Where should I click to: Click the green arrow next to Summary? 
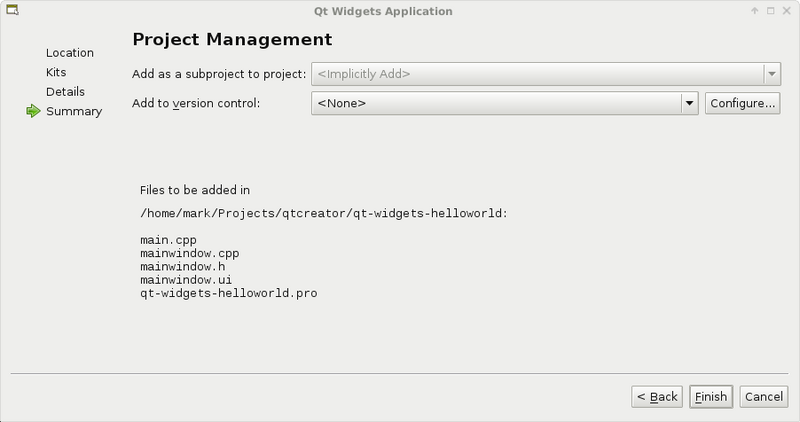pos(33,111)
